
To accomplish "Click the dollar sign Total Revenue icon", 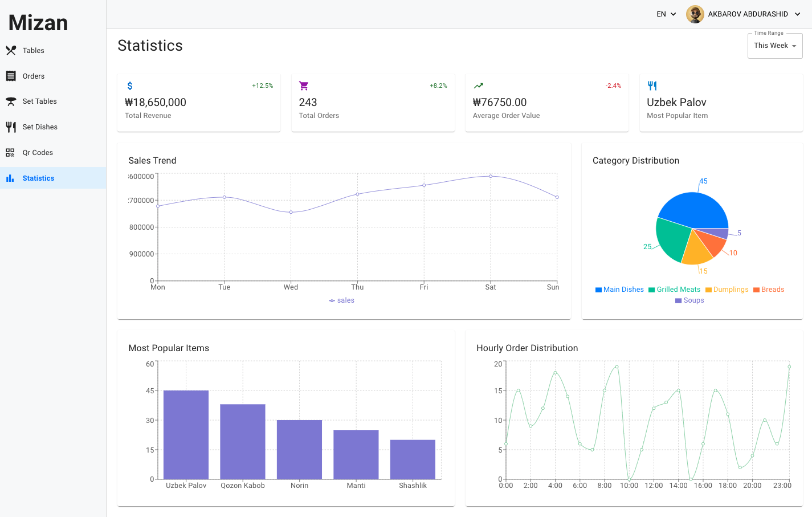I will click(x=130, y=86).
